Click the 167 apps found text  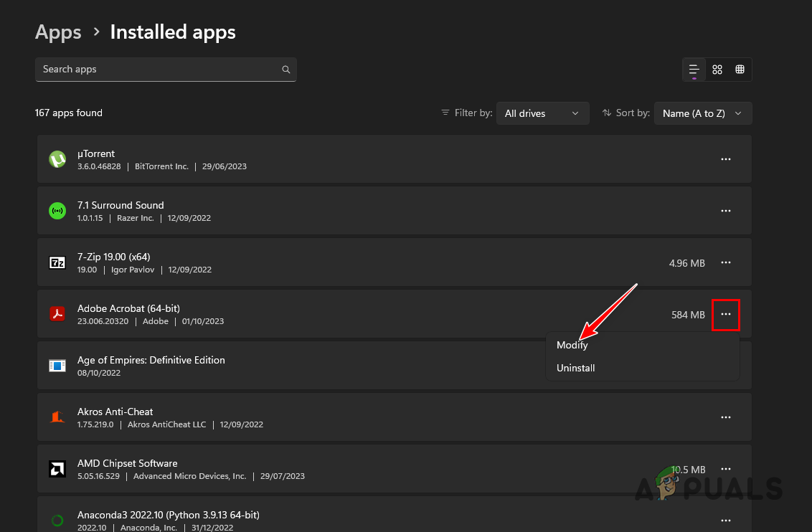click(68, 113)
